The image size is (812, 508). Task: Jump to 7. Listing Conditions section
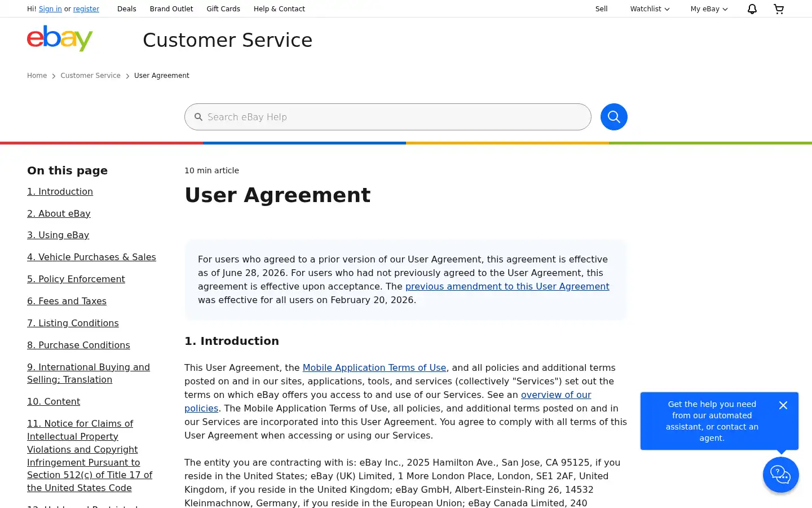(73, 323)
